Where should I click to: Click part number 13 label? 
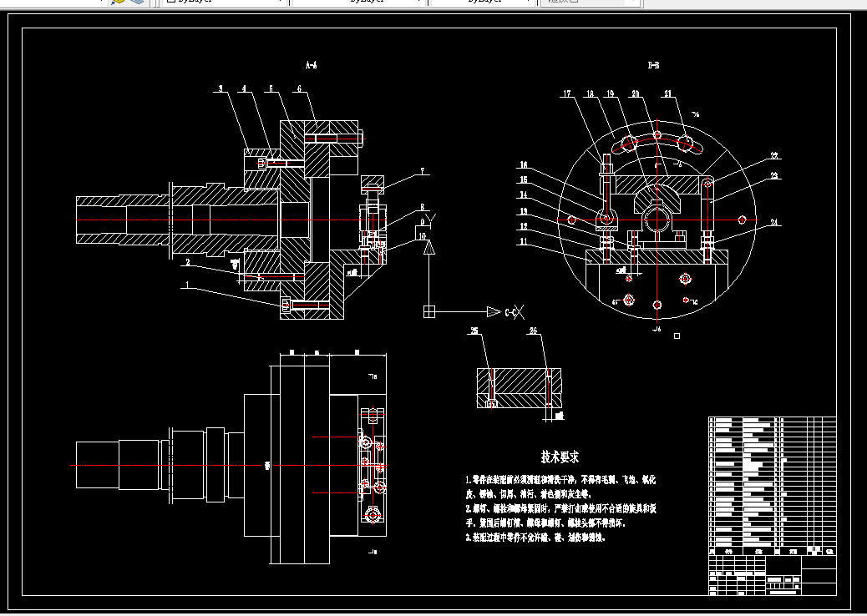[523, 211]
